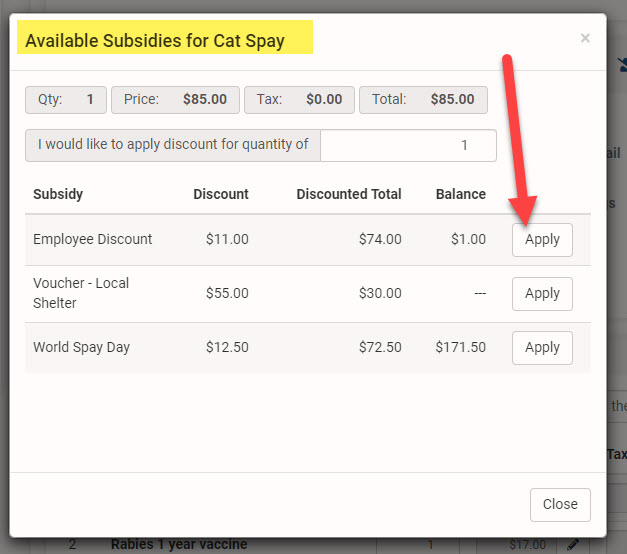Apply the Employee Discount subsidy
Viewport: 627px width, 554px height.
pyautogui.click(x=542, y=240)
